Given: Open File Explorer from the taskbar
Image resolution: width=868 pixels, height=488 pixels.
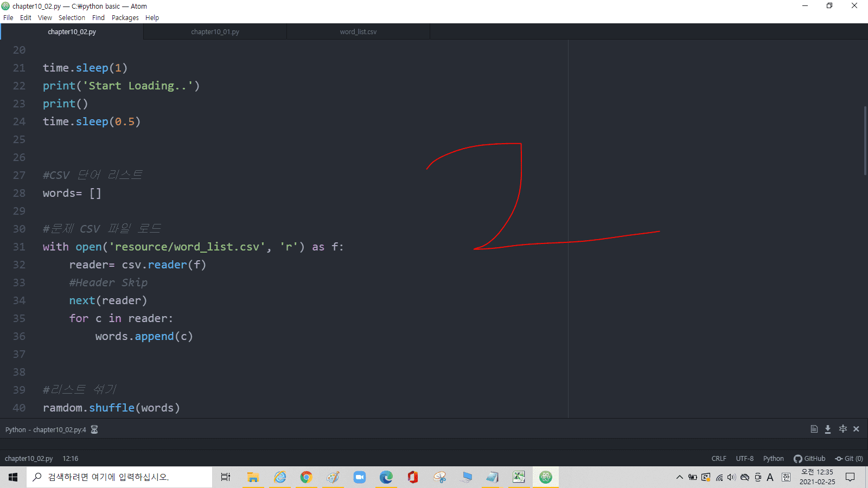Looking at the screenshot, I should (253, 477).
